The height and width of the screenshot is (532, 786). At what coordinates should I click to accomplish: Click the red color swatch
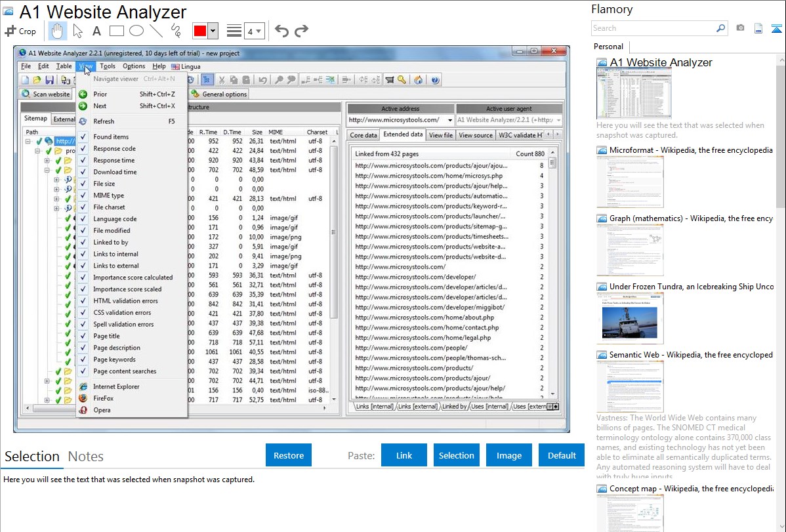pyautogui.click(x=200, y=31)
